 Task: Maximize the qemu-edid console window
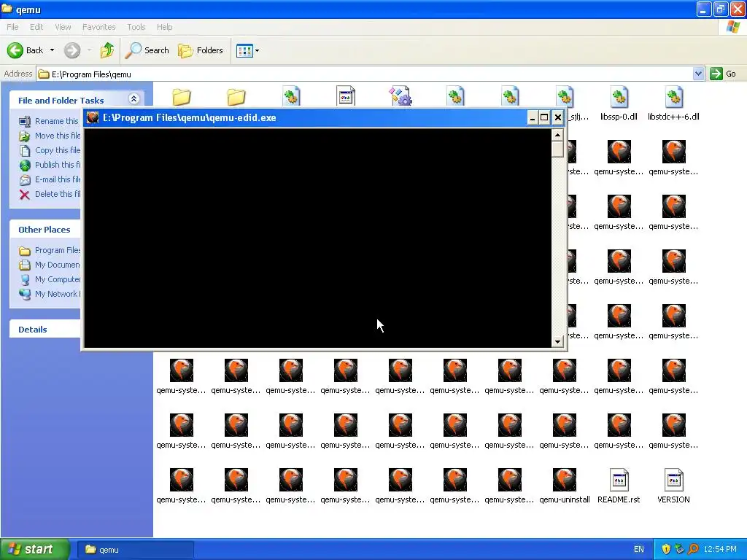tap(544, 117)
